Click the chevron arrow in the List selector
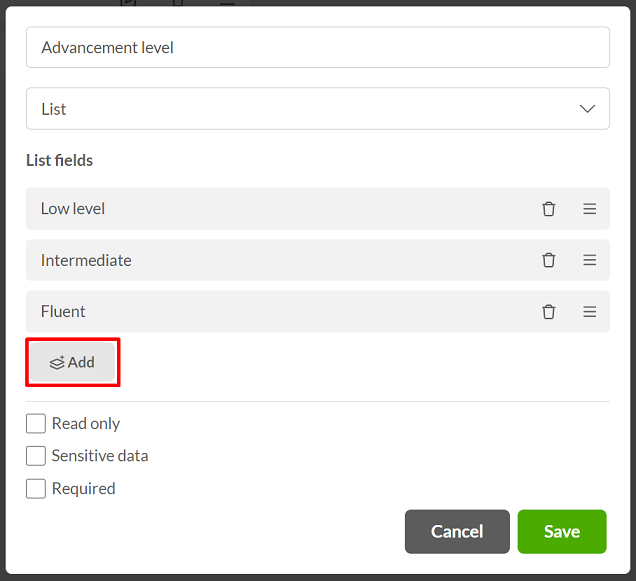Viewport: 636px width, 581px height. 587,109
